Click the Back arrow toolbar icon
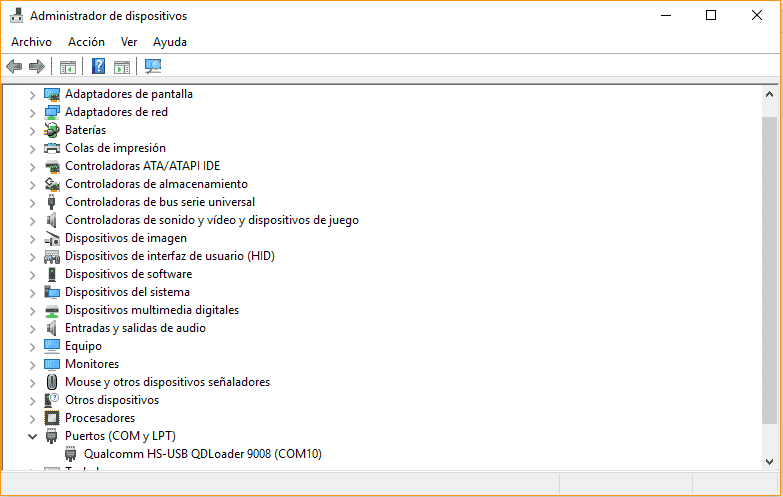Viewport: 783px width, 497px height. click(x=14, y=66)
